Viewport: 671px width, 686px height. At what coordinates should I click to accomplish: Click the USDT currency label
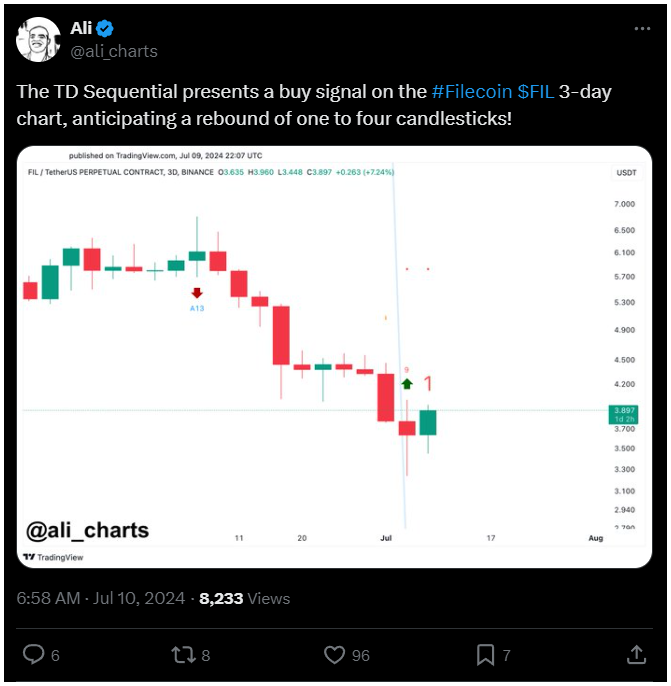pos(626,173)
